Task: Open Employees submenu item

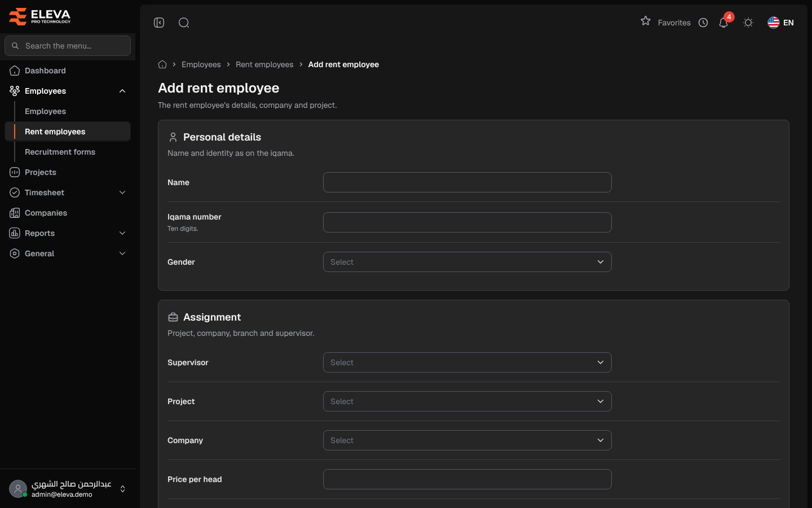Action: click(x=45, y=111)
